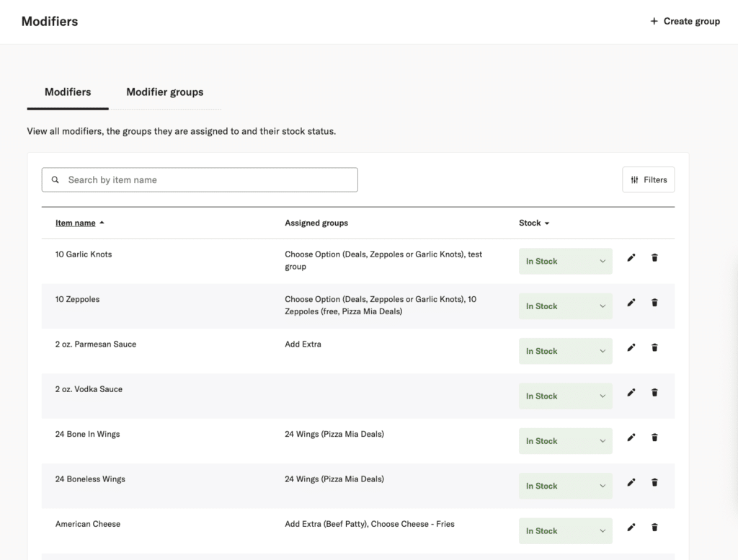Edit the 10 Garlic Knots modifier
The width and height of the screenshot is (738, 560).
click(x=631, y=258)
